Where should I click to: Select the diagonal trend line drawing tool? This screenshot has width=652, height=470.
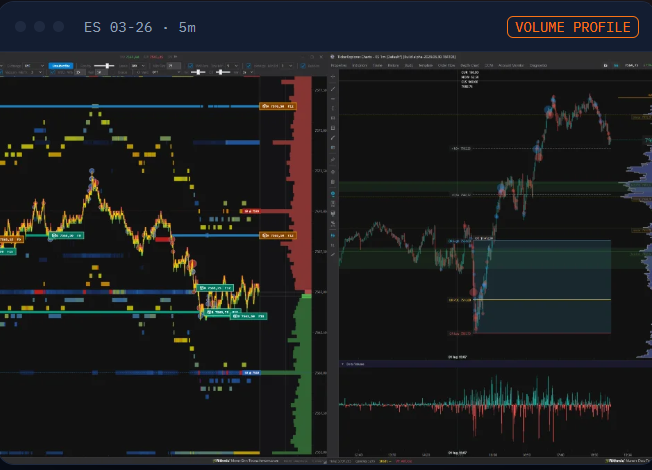pos(333,89)
